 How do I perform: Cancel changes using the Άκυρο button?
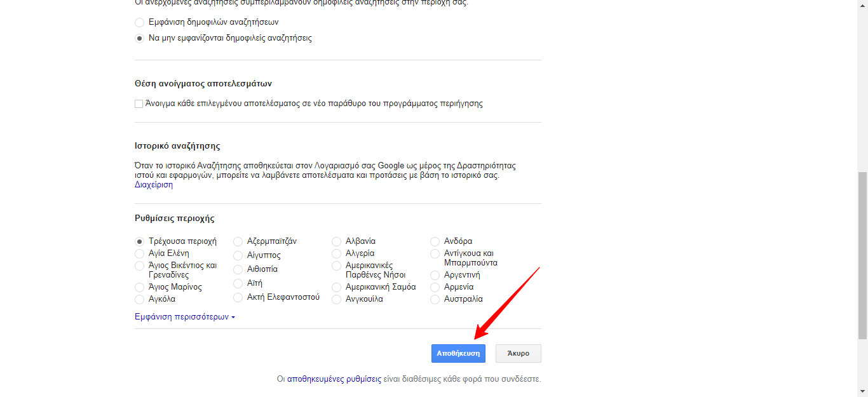(518, 353)
